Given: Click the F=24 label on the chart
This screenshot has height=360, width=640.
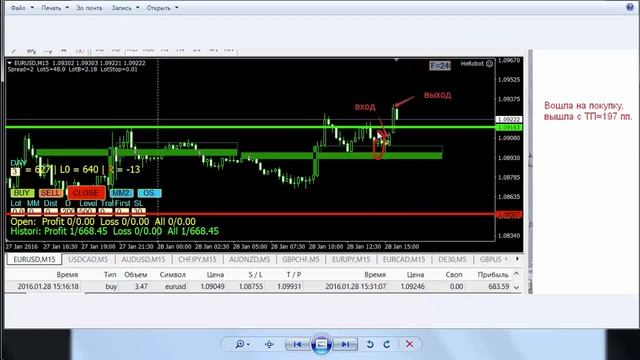Looking at the screenshot, I should [x=440, y=66].
